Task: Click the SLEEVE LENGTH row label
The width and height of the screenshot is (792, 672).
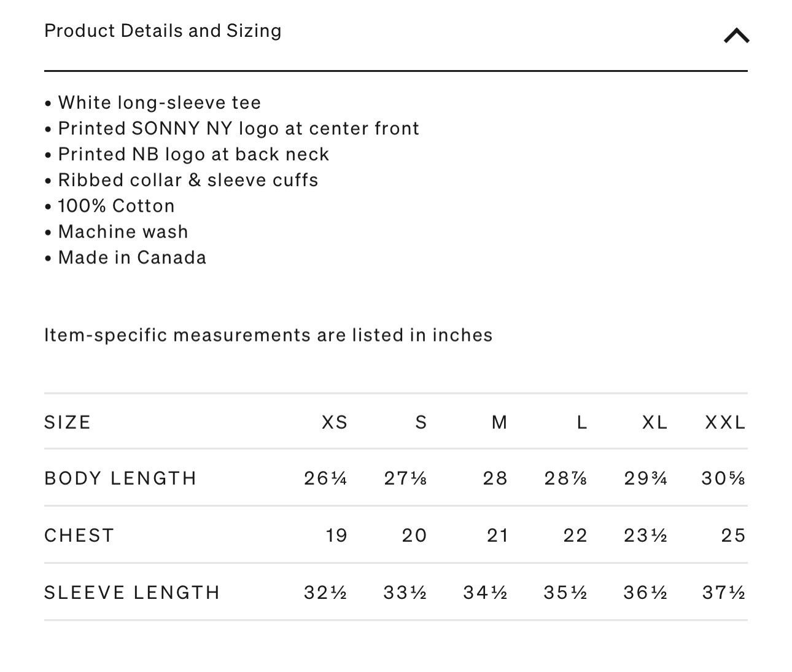Action: (x=132, y=592)
